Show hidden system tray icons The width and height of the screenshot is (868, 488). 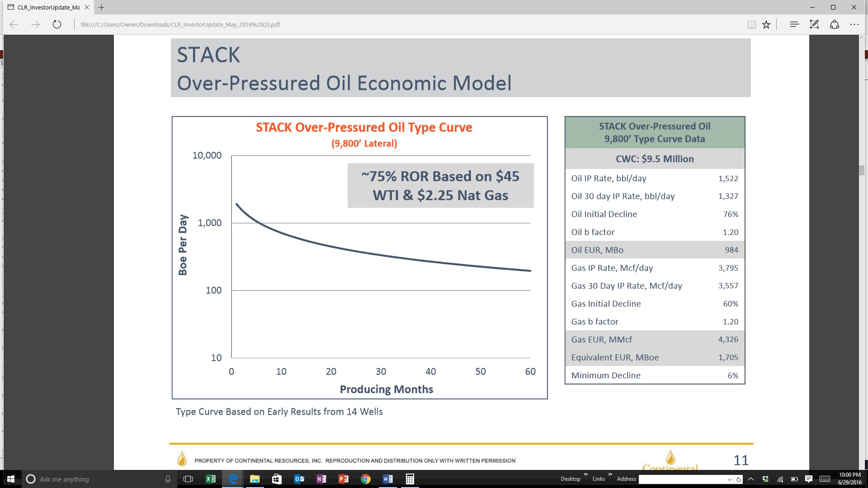tap(751, 479)
